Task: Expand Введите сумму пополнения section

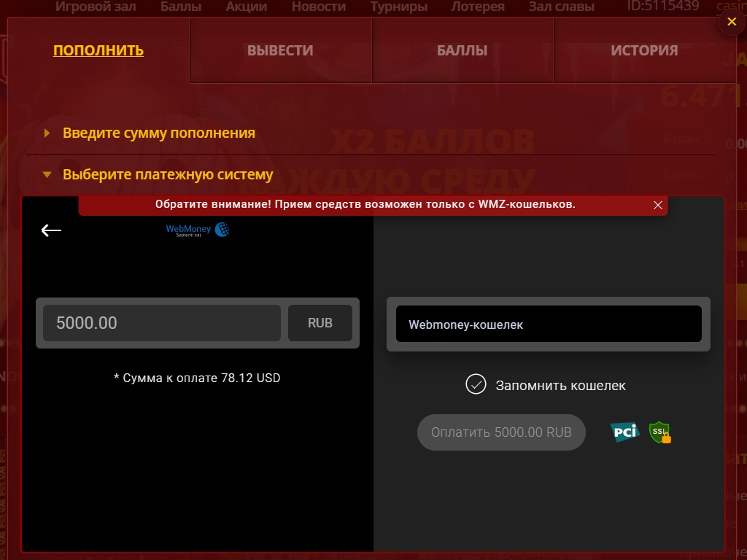Action: 158,133
